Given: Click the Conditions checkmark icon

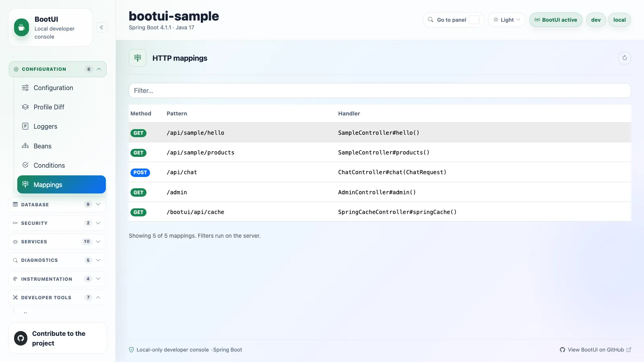Looking at the screenshot, I should pyautogui.click(x=25, y=165).
